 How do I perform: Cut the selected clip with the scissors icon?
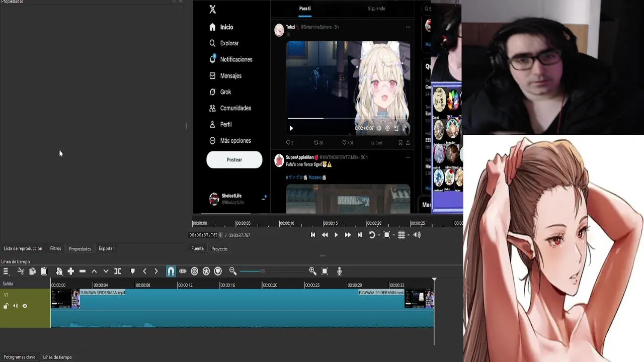click(x=21, y=271)
